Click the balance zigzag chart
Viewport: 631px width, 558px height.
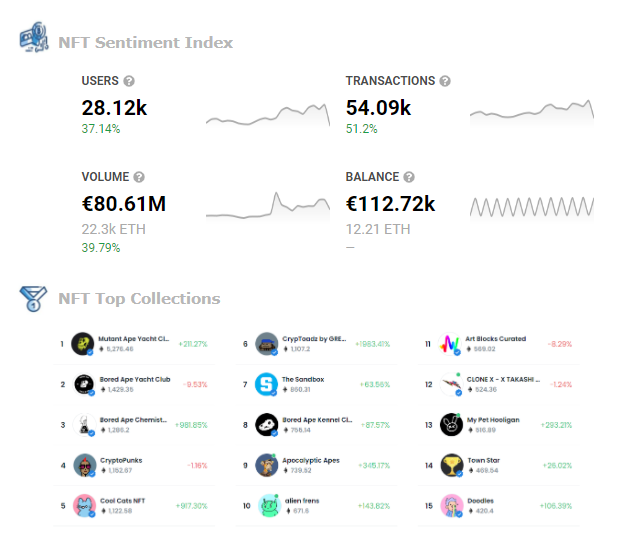click(x=532, y=207)
